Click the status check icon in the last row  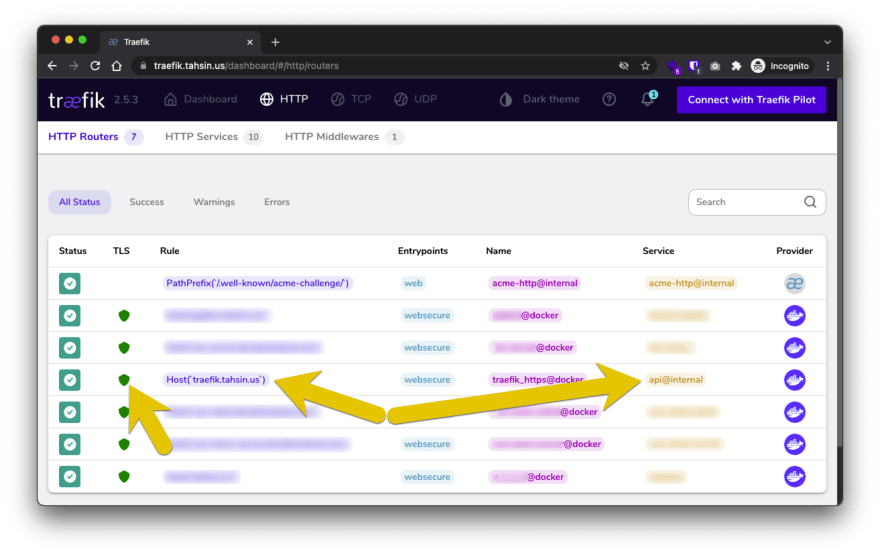(70, 477)
